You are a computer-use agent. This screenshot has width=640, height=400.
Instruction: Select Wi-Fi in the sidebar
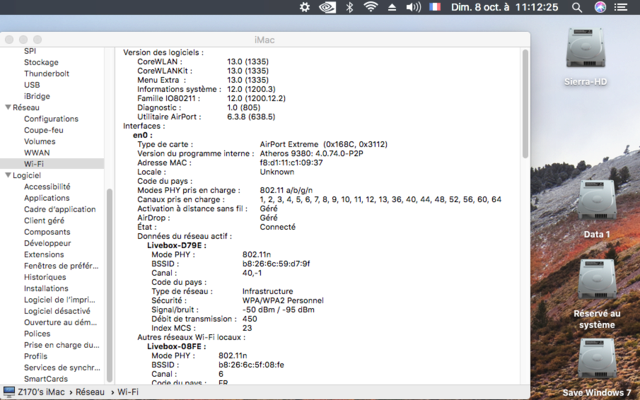tap(33, 164)
